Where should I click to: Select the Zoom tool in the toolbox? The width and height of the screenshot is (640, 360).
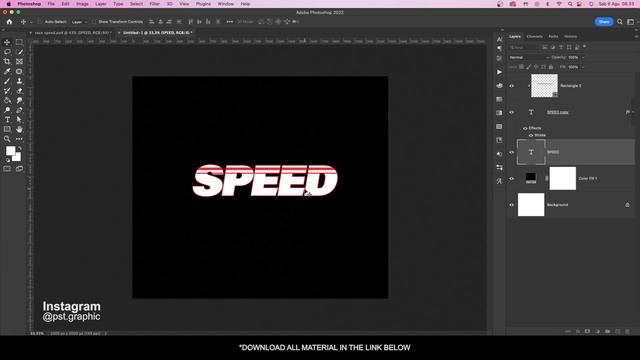[7, 139]
